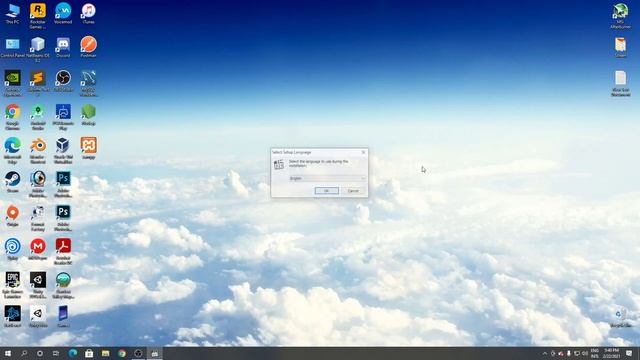Viewport: 640px width, 360px height.
Task: Open File Explorer from the taskbar
Action: tap(105, 353)
